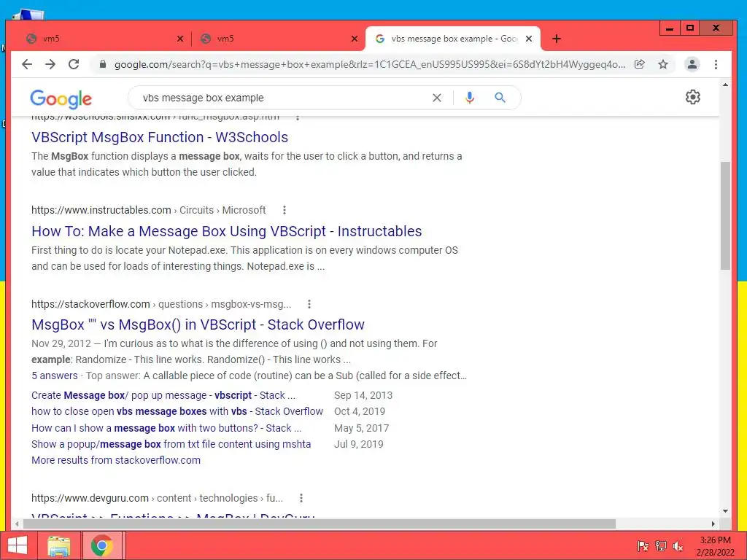Click the muted volume tray icon

pos(678,546)
